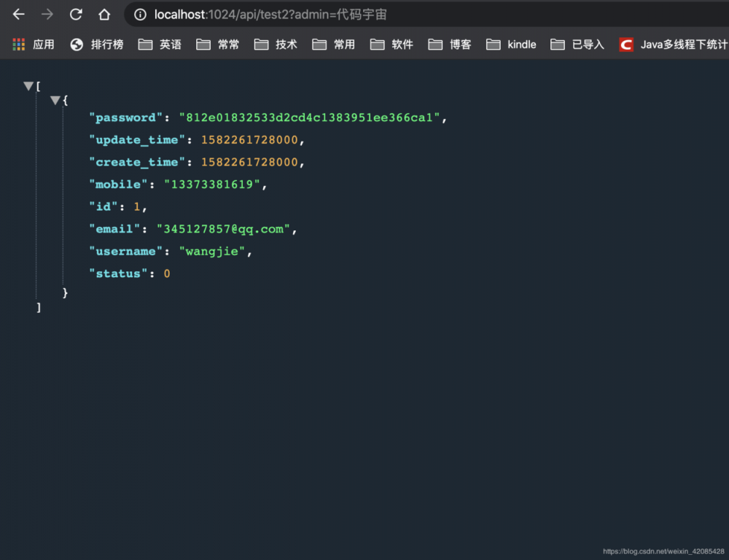
Task: Reload the current page
Action: 76,14
